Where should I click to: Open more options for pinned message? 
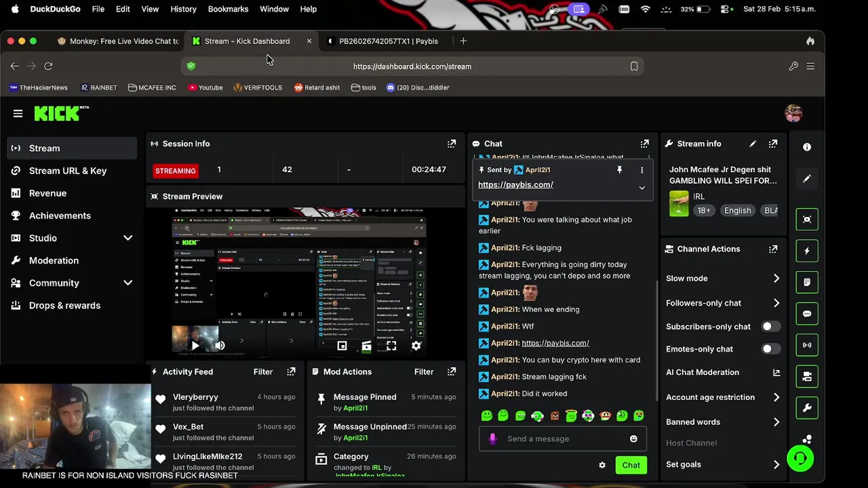642,170
